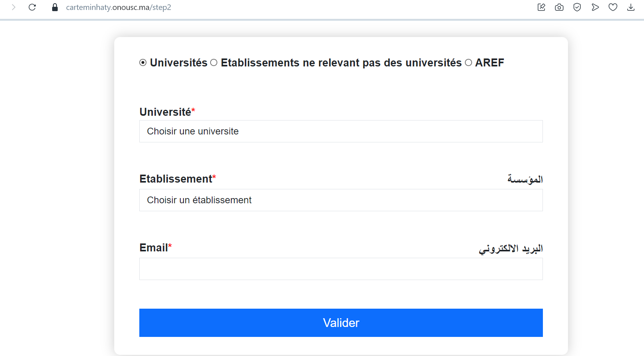The height and width of the screenshot is (356, 644).
Task: Select the Universités radio button
Action: coord(143,62)
